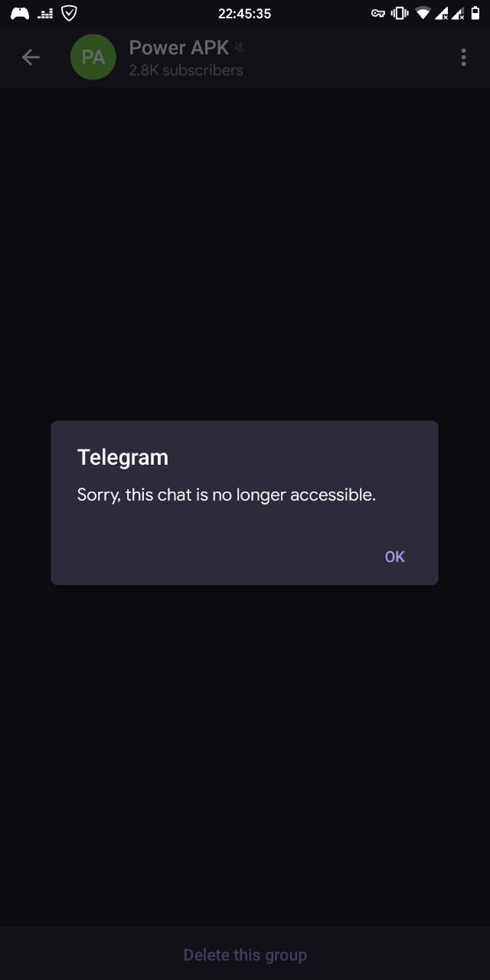Tap the PA channel avatar

click(93, 57)
